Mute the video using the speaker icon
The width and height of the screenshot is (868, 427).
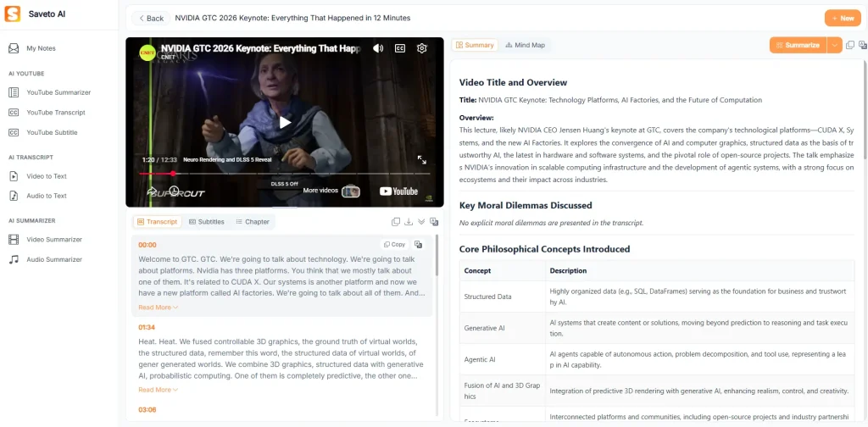pyautogui.click(x=378, y=48)
